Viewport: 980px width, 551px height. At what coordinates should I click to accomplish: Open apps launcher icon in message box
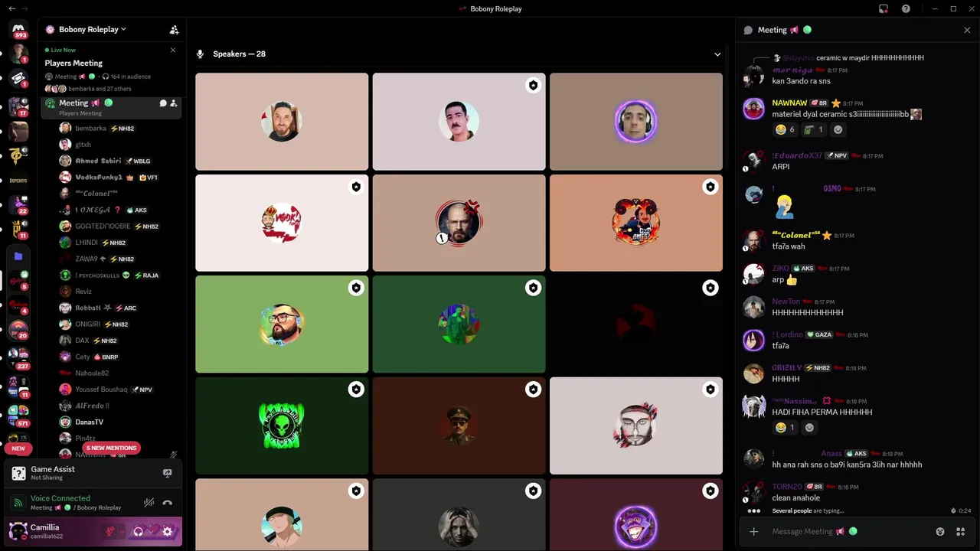(960, 531)
